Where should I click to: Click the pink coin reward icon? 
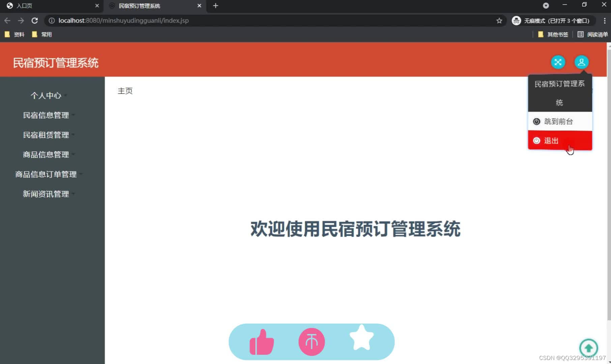tap(312, 342)
